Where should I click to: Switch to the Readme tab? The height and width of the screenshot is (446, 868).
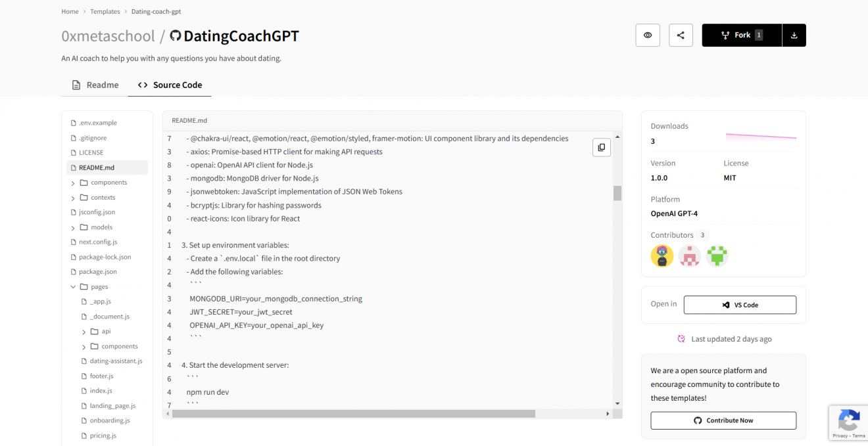(x=95, y=85)
